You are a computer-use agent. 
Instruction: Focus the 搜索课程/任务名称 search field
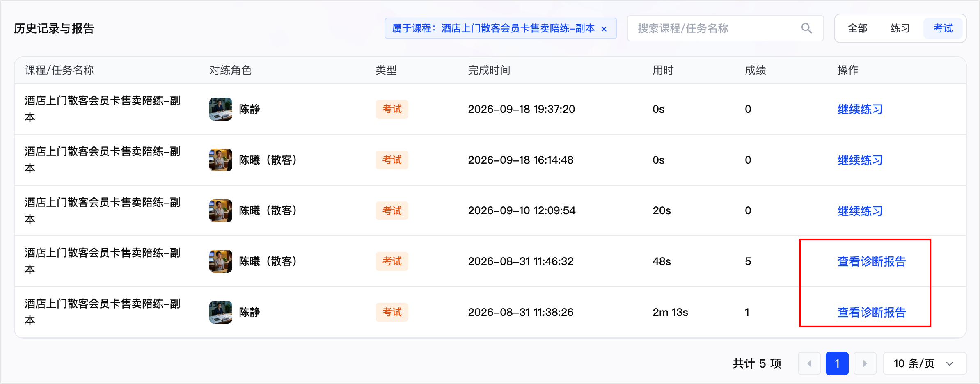point(725,28)
